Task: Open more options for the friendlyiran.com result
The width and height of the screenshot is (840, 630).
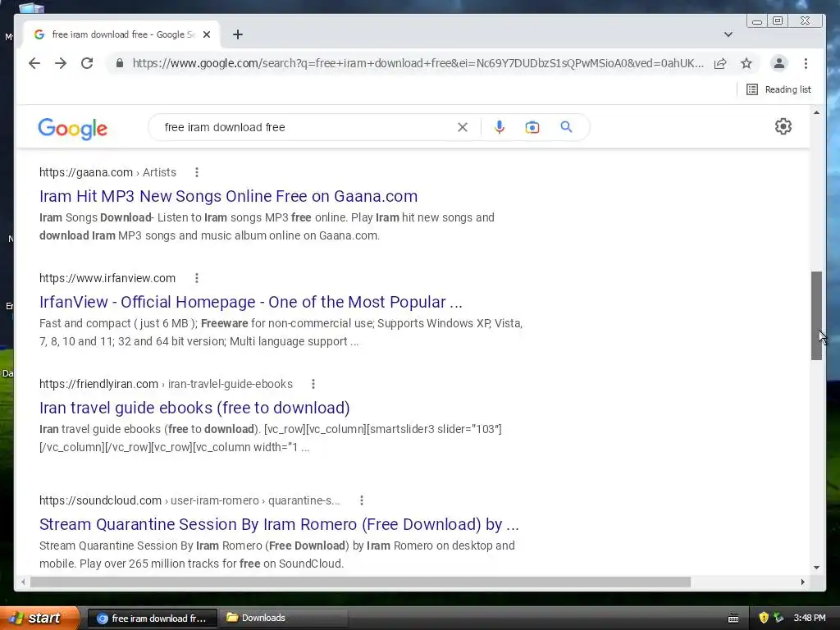Action: tap(313, 384)
